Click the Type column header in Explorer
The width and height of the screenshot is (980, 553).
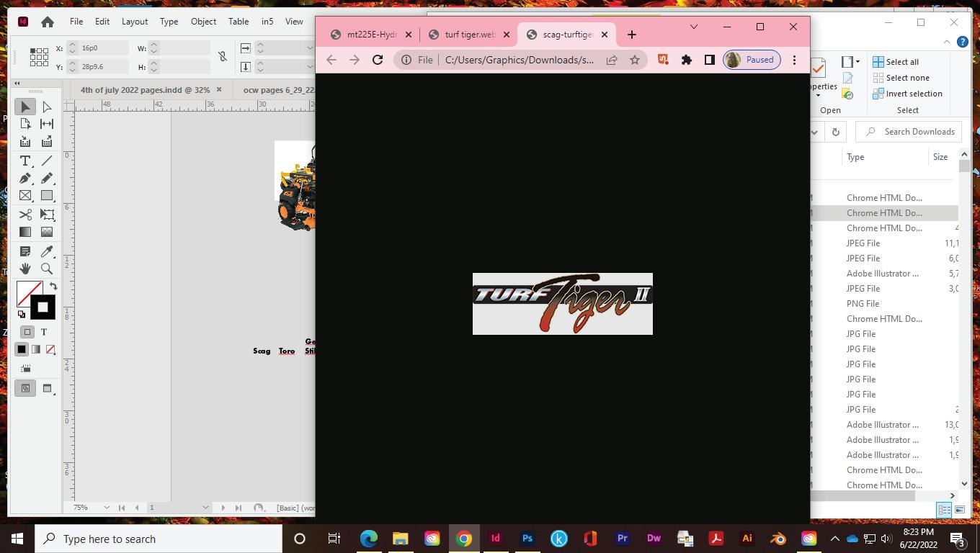(x=855, y=157)
